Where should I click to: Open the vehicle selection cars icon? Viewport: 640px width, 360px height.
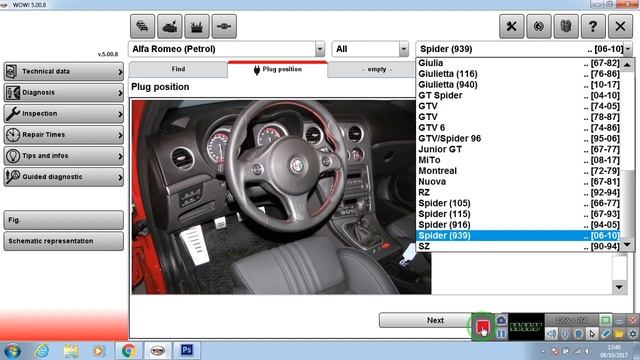pos(142,27)
